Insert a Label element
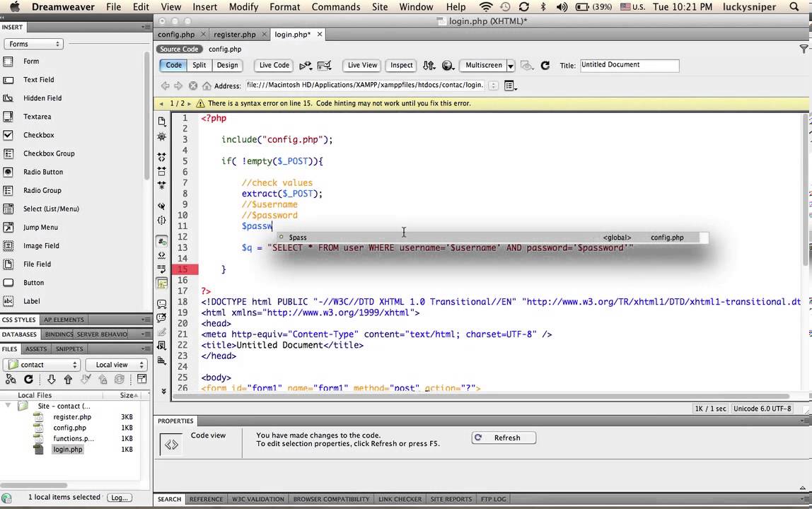 [31, 301]
